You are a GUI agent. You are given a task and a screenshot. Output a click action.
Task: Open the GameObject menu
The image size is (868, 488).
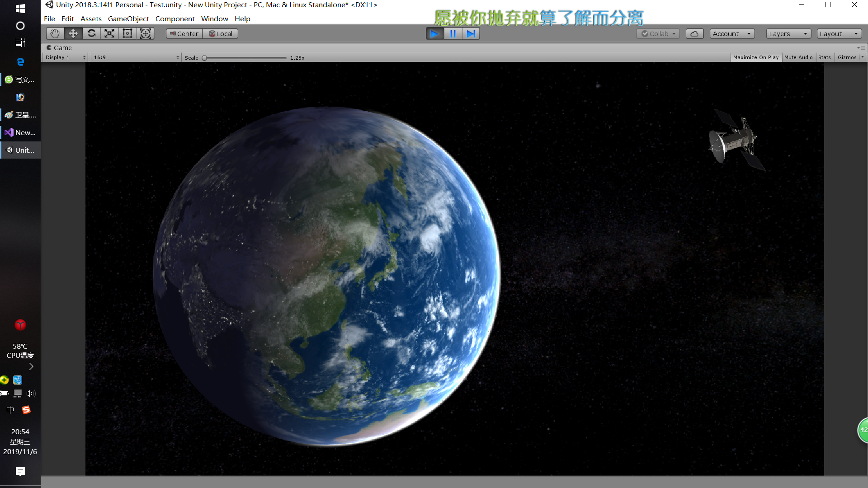coord(128,19)
